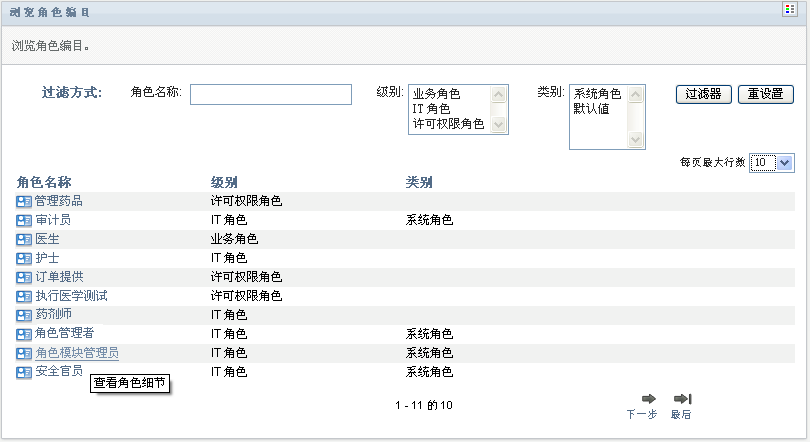The width and height of the screenshot is (810, 442).
Task: Click up arrow of 类别 list scrollbar
Action: point(635,94)
